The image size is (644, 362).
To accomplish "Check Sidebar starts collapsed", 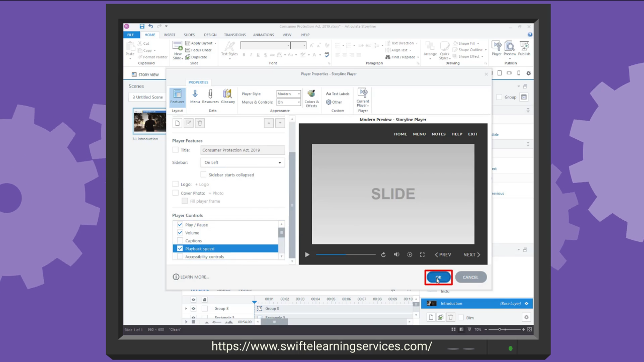I will click(203, 174).
